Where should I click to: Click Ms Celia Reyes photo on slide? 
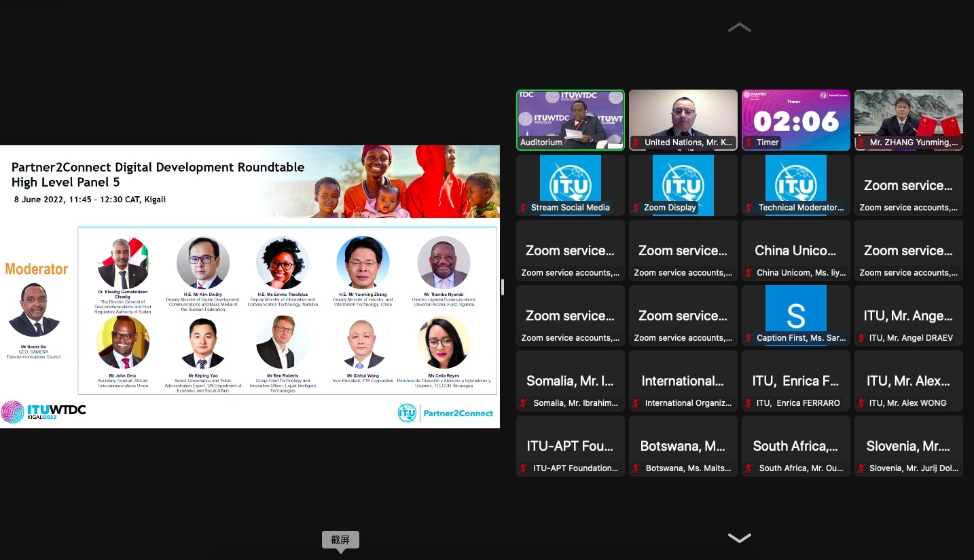(x=444, y=342)
